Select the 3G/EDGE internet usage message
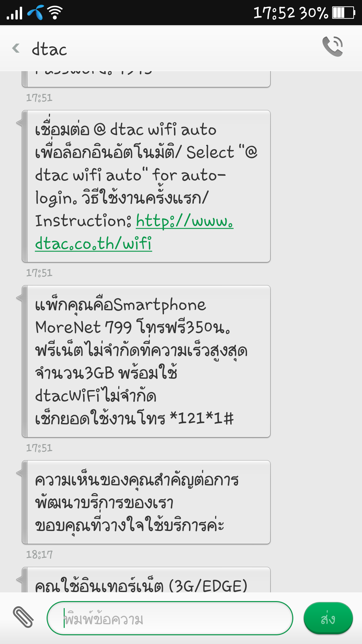The image size is (362, 644). tap(146, 580)
